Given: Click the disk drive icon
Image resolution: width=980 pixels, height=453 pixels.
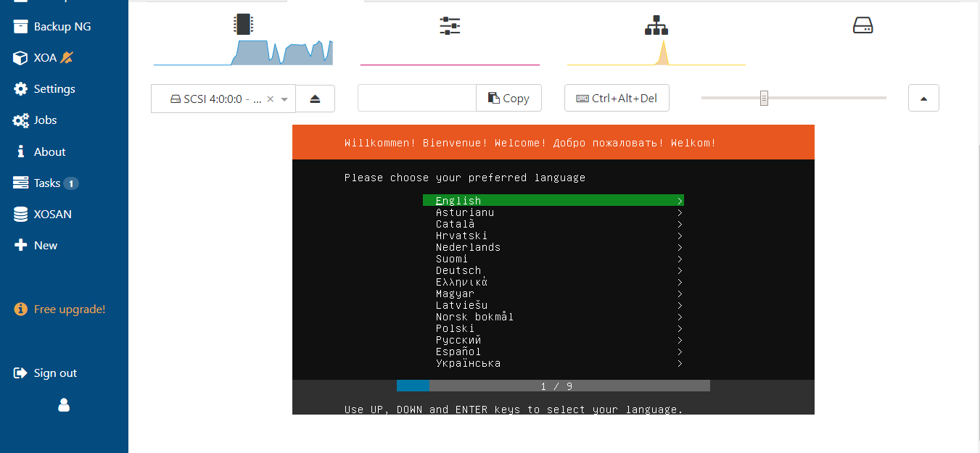Looking at the screenshot, I should 862,25.
